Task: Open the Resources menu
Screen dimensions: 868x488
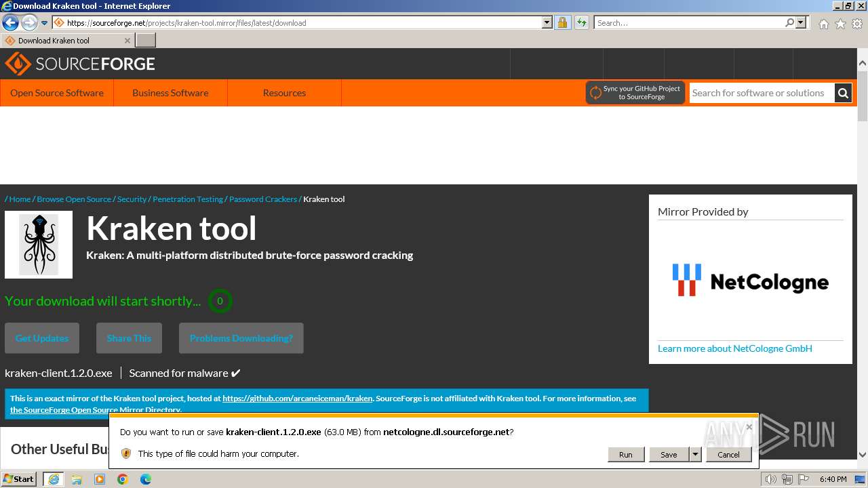Action: point(284,93)
